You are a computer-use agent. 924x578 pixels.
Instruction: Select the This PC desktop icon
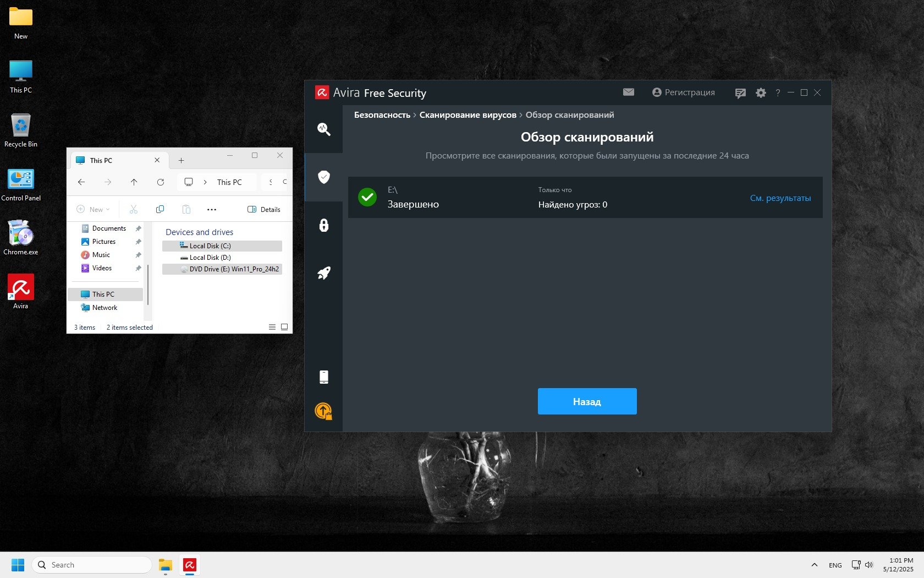click(x=21, y=77)
